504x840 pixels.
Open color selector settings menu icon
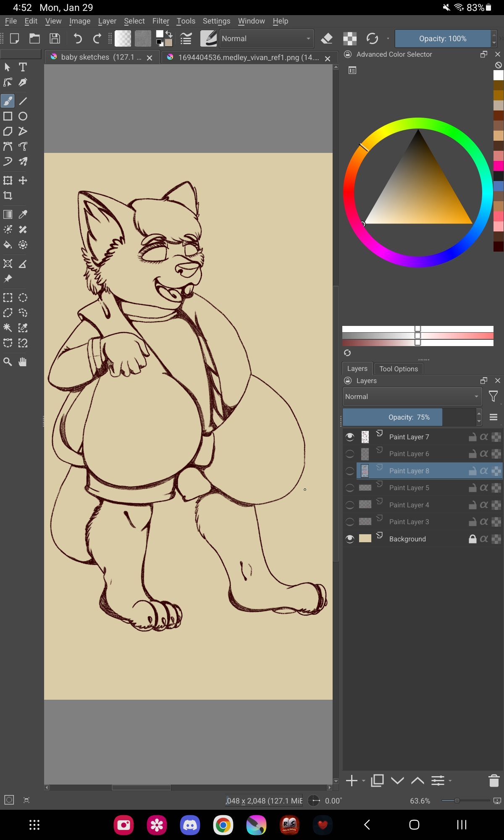pyautogui.click(x=352, y=71)
